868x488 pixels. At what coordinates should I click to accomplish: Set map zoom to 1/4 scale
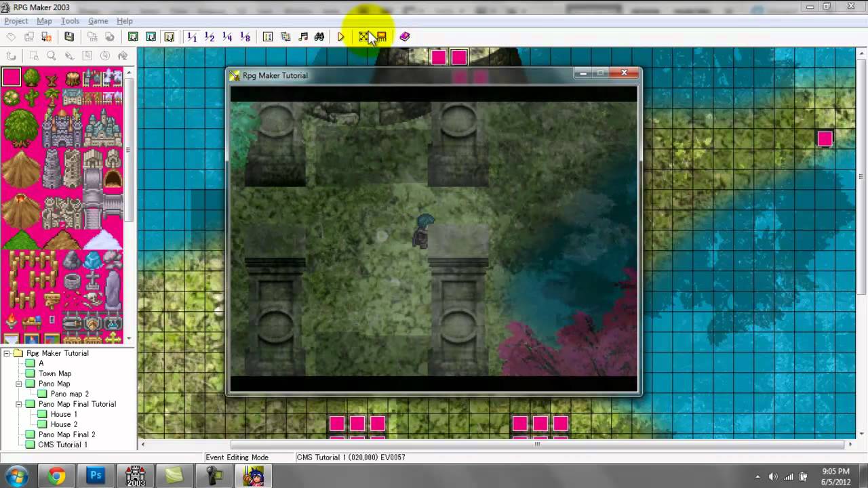pyautogui.click(x=227, y=37)
